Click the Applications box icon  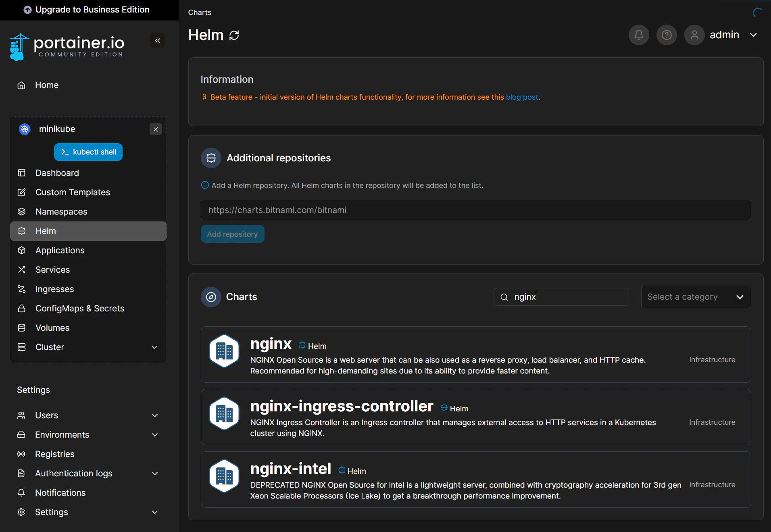pos(22,250)
